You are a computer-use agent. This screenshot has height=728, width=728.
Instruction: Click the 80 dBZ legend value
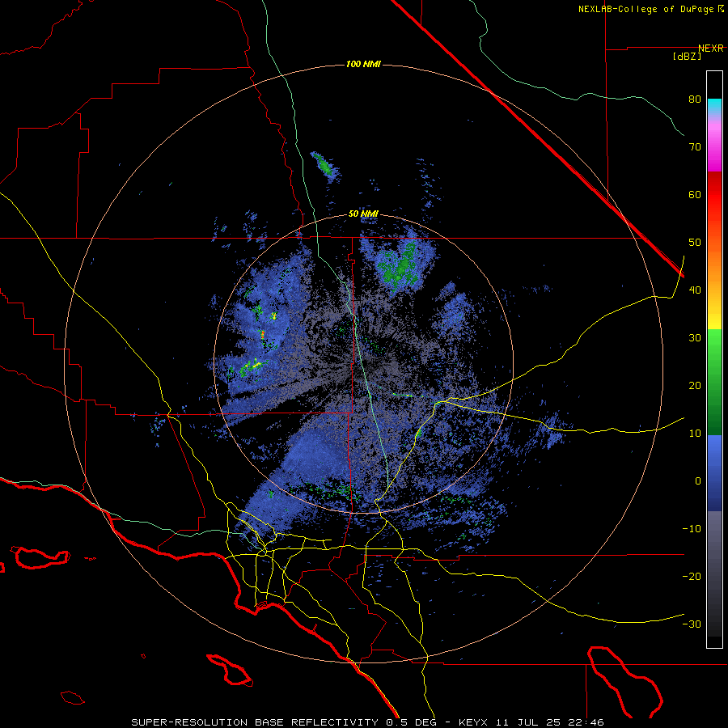[695, 99]
